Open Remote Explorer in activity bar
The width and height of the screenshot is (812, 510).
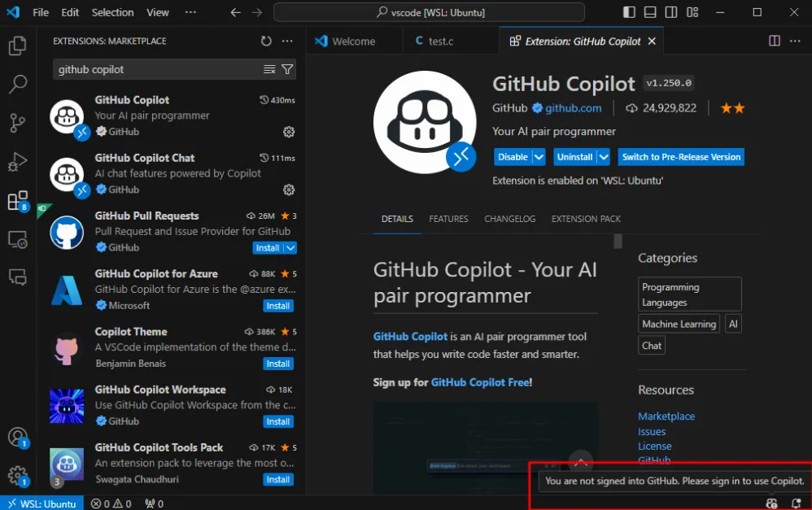pyautogui.click(x=18, y=239)
